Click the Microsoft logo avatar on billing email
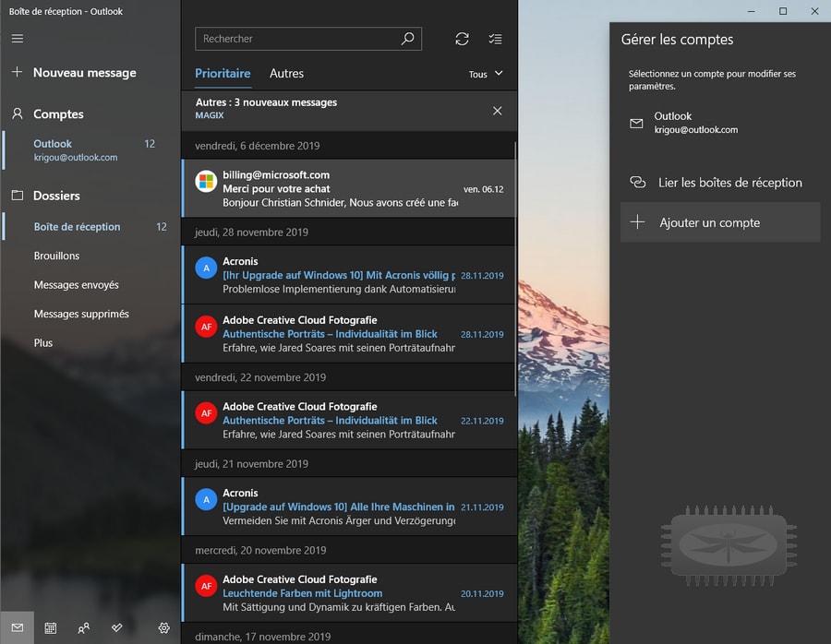Screen dimensions: 831x644 click(x=206, y=182)
